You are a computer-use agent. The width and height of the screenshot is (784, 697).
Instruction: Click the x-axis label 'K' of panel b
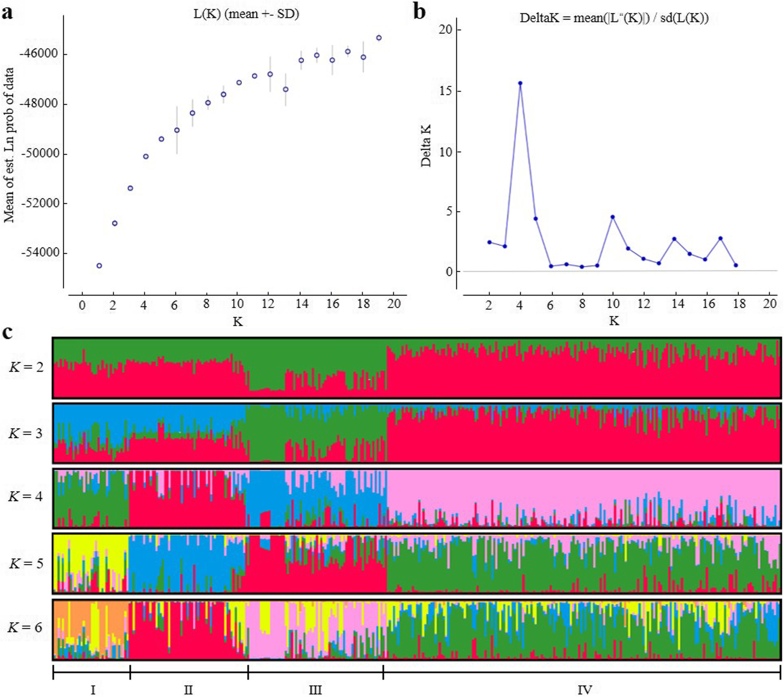[x=614, y=321]
